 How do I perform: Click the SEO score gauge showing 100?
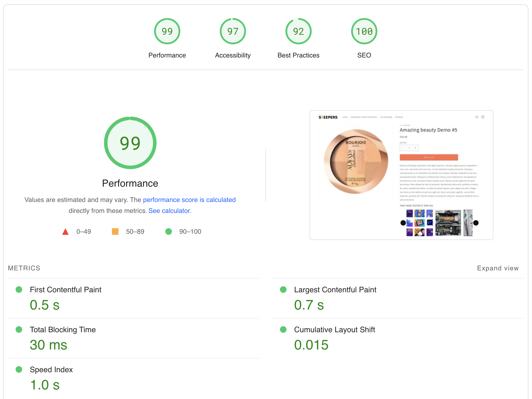[x=364, y=31]
